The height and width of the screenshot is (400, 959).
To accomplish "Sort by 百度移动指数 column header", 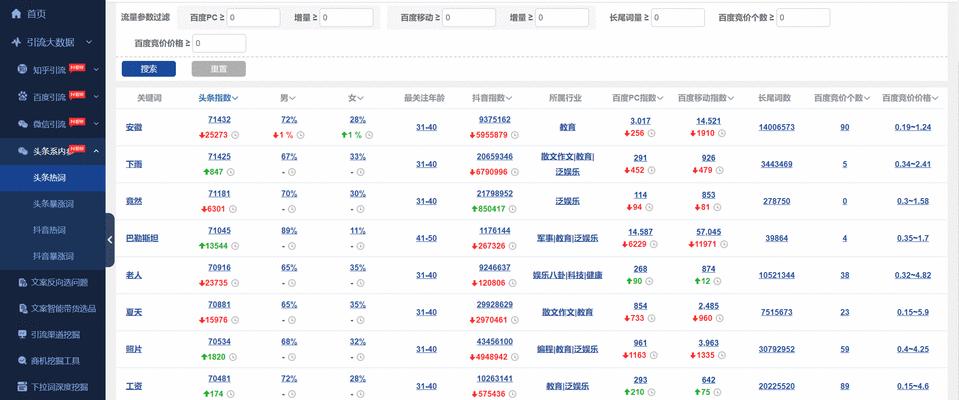I will pos(706,98).
